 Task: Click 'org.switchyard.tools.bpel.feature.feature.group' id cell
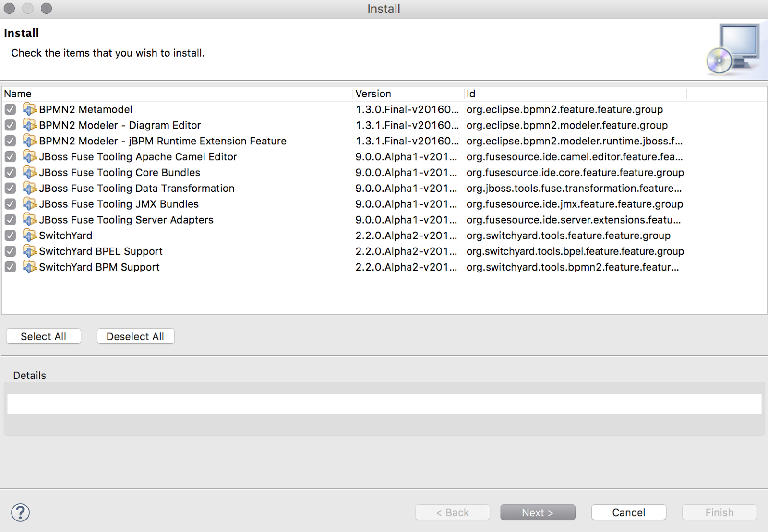[x=575, y=251]
